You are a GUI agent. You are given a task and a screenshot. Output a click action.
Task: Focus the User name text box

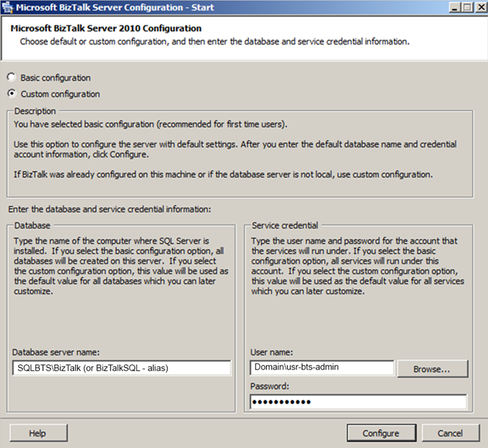click(322, 368)
